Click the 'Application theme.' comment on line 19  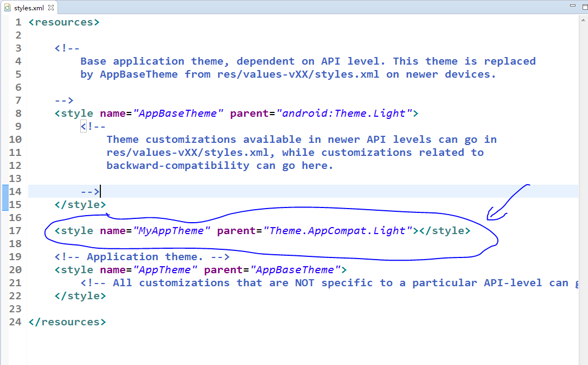[x=142, y=257]
